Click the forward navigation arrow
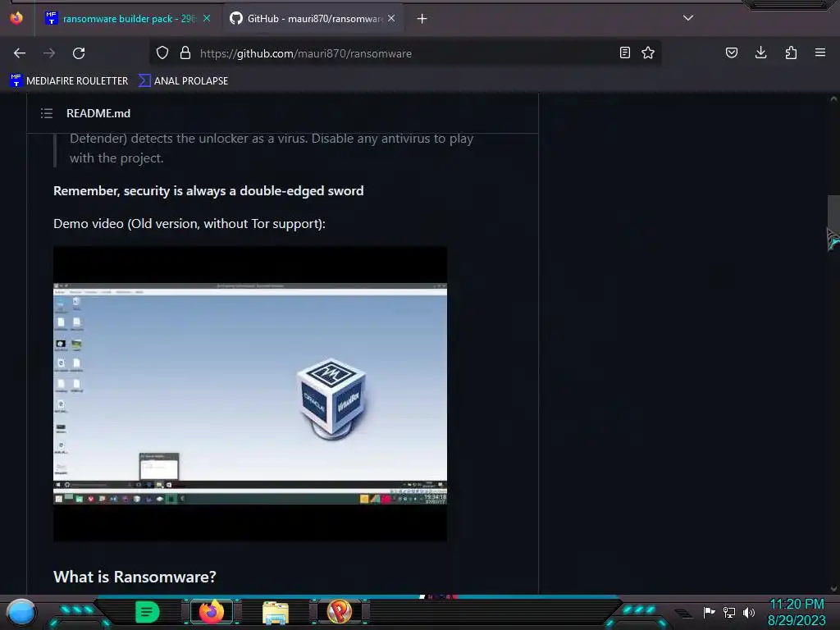Screen dimensions: 840x630 click(49, 53)
